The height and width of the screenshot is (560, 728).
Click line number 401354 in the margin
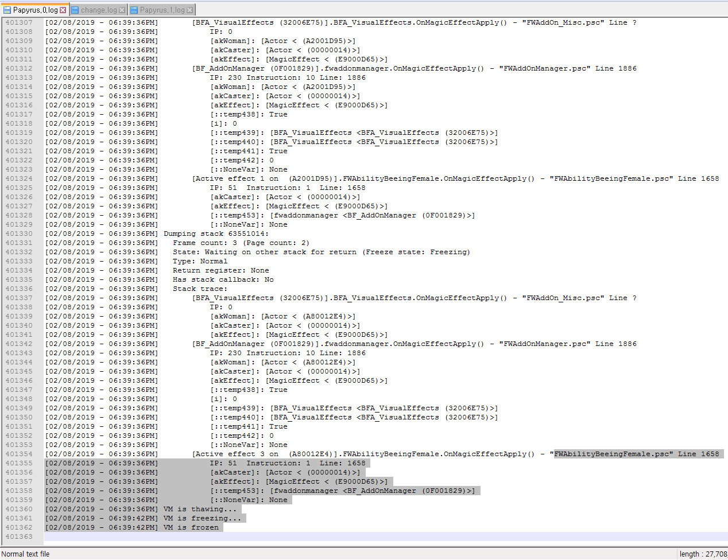20,454
